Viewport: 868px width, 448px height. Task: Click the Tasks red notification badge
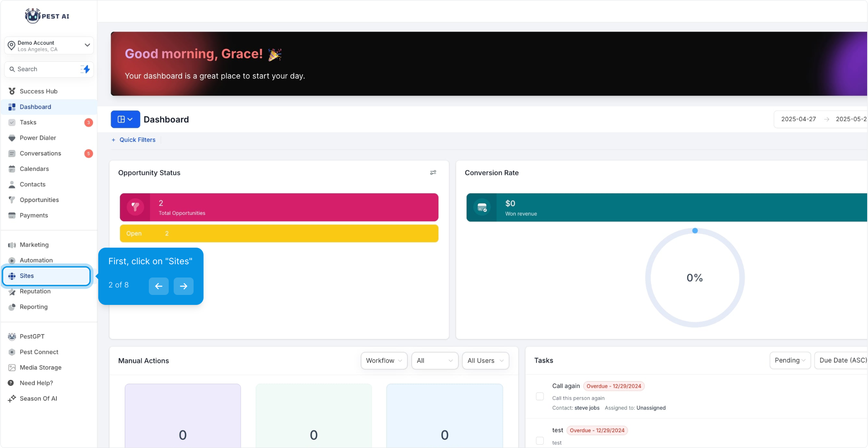click(x=88, y=122)
